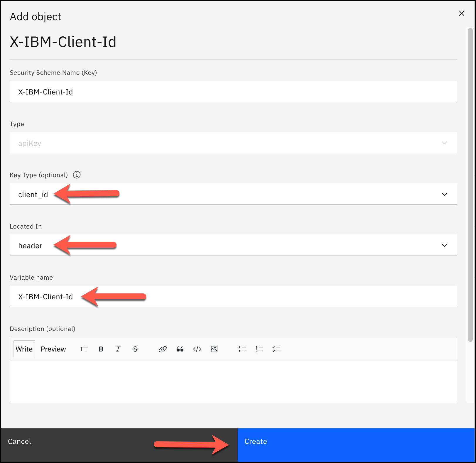Apply strikethrough formatting

coord(135,349)
